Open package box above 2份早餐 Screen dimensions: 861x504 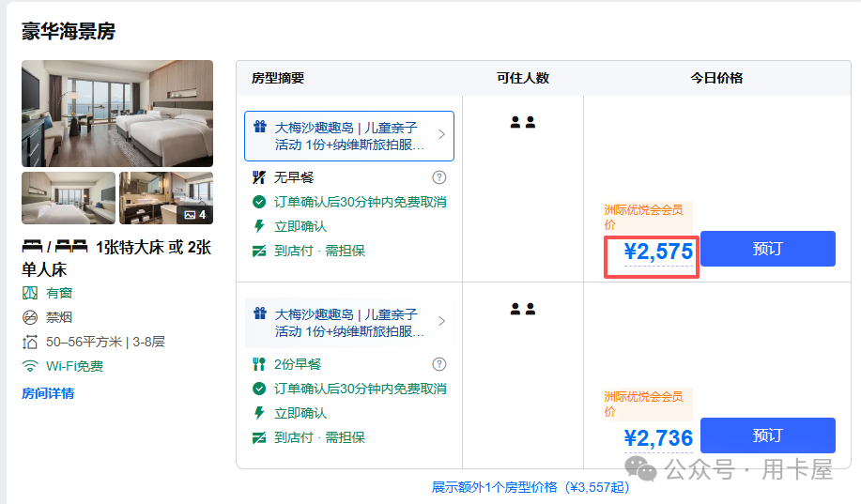[x=349, y=323]
